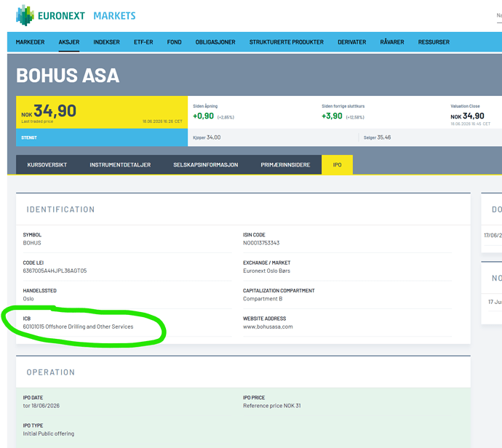The image size is (502, 448).
Task: Open the OBLIGASJONER menu item
Action: [x=215, y=42]
